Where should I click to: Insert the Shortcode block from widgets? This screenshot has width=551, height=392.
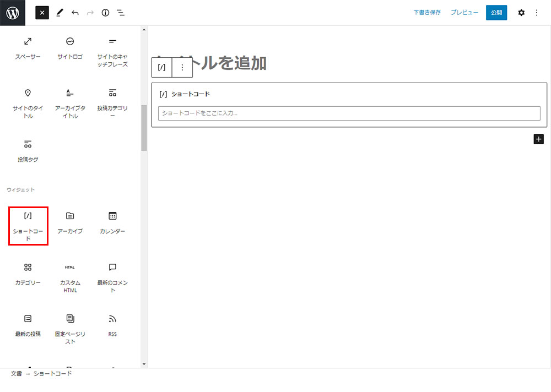tap(28, 226)
